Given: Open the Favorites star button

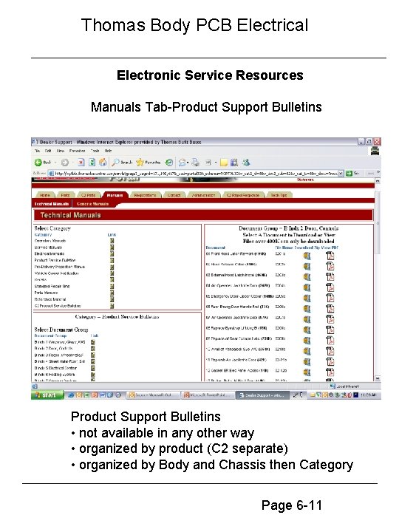Looking at the screenshot, I should 148,163.
